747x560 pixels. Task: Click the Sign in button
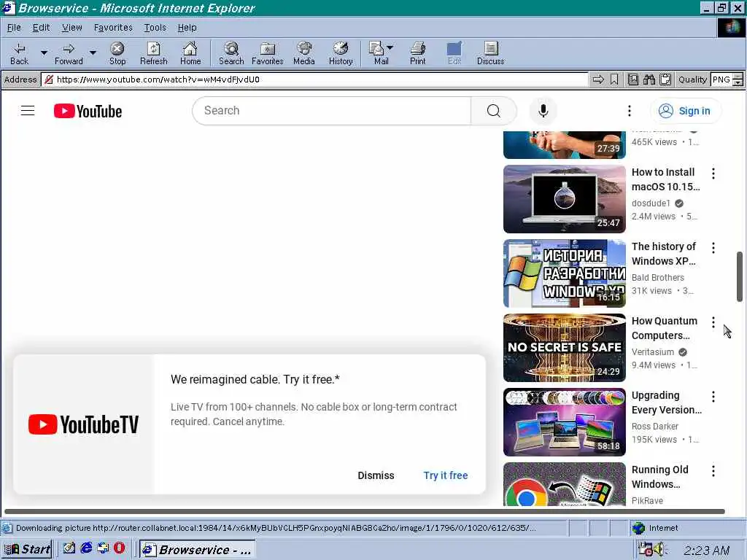[x=686, y=111]
